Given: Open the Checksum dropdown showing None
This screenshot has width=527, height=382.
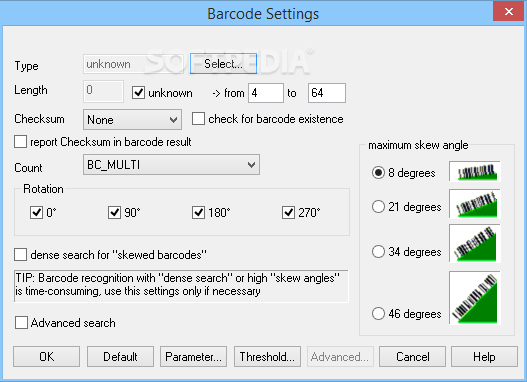Looking at the screenshot, I should (x=132, y=120).
